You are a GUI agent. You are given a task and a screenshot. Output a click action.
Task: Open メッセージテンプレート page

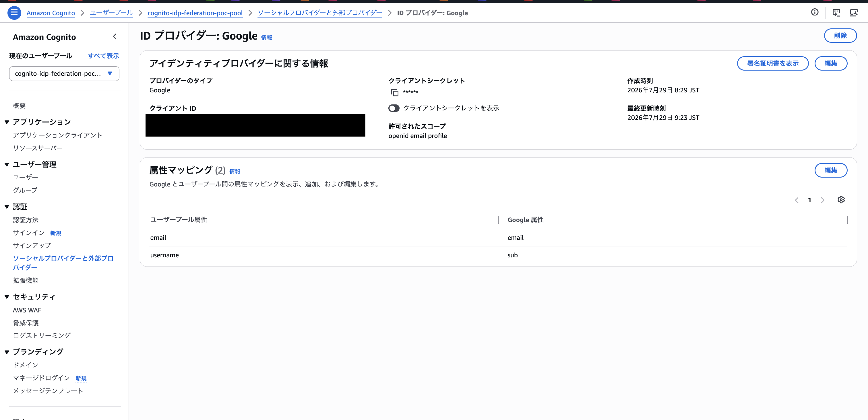coord(48,391)
